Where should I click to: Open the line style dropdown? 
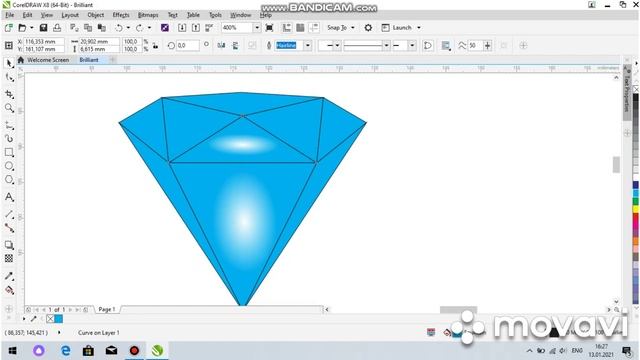[386, 45]
